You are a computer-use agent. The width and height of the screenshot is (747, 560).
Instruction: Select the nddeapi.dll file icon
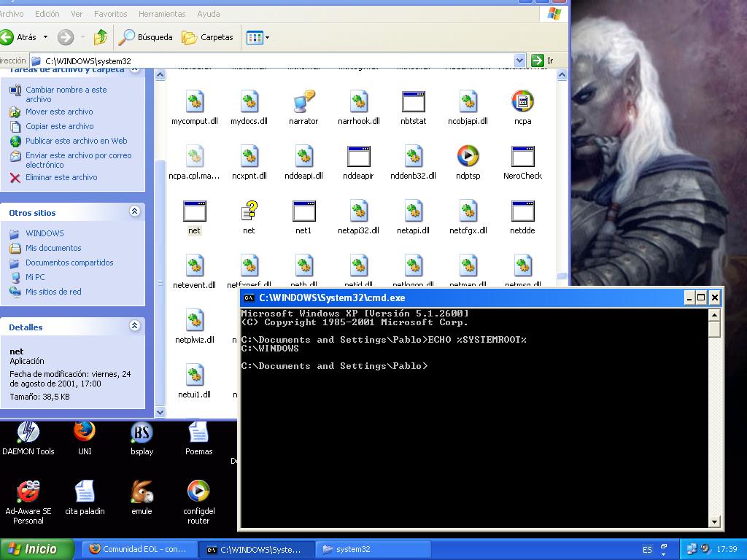[x=303, y=156]
